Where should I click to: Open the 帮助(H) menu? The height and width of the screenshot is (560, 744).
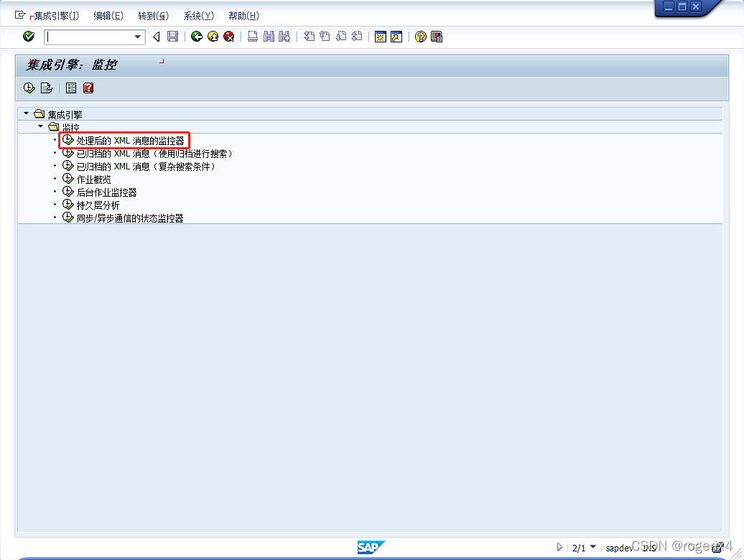244,16
